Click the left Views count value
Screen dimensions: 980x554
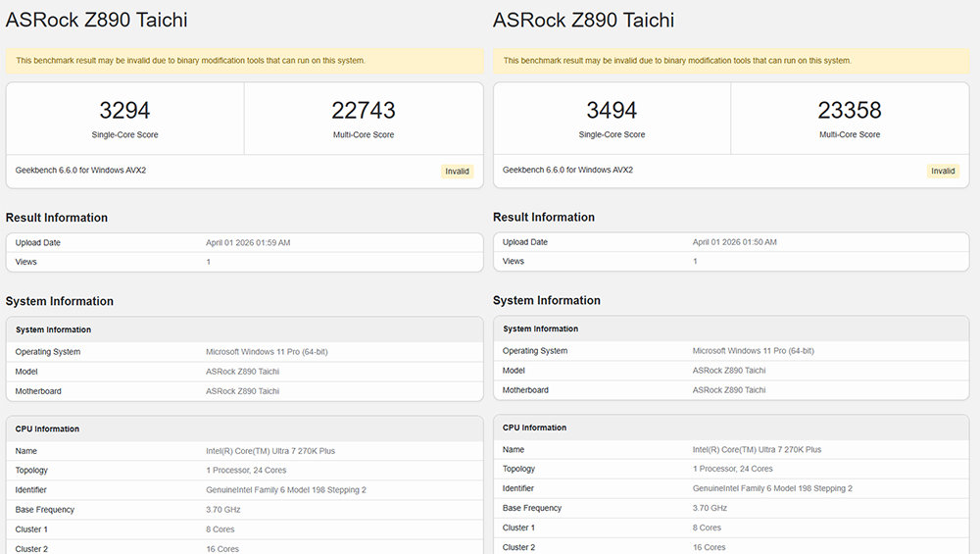coord(208,262)
